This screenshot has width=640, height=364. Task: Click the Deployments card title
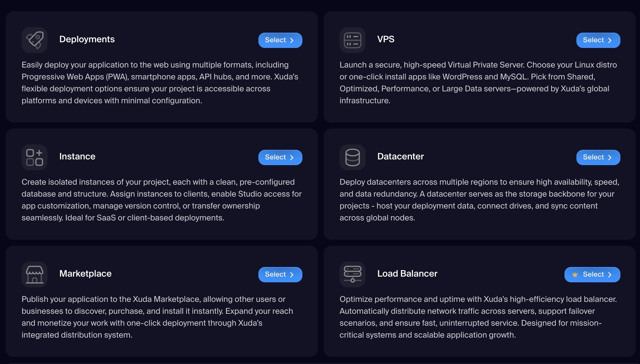click(x=87, y=39)
